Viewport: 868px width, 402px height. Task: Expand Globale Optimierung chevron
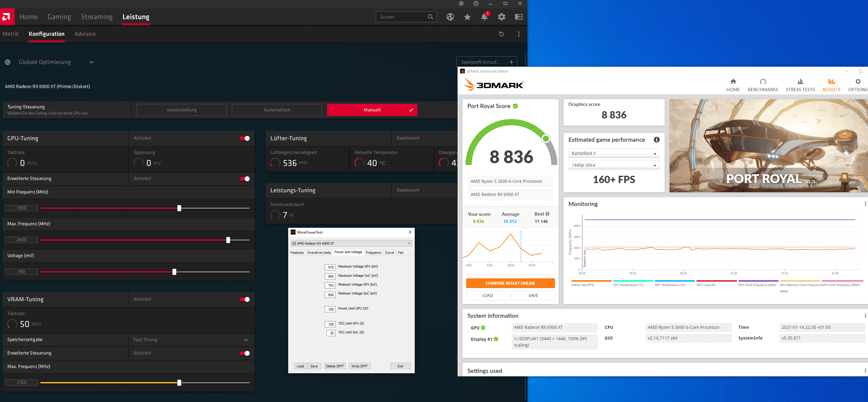91,62
